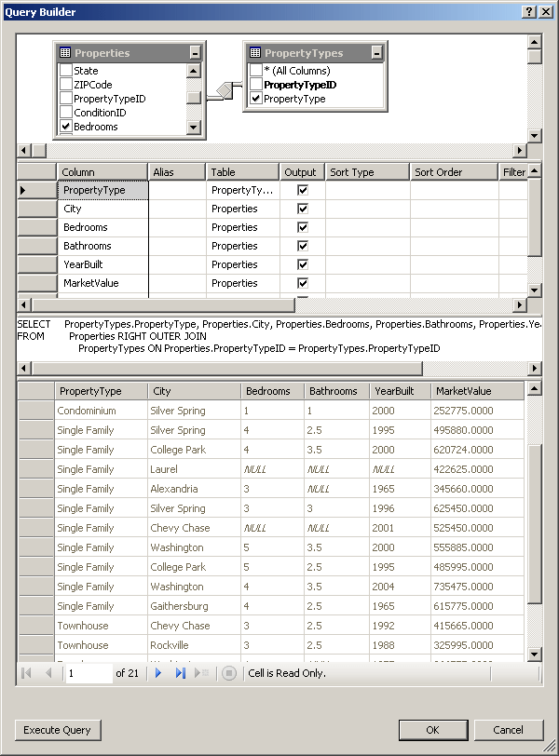
Task: Check PropertyTypeID in the Properties table
Action: click(x=66, y=99)
